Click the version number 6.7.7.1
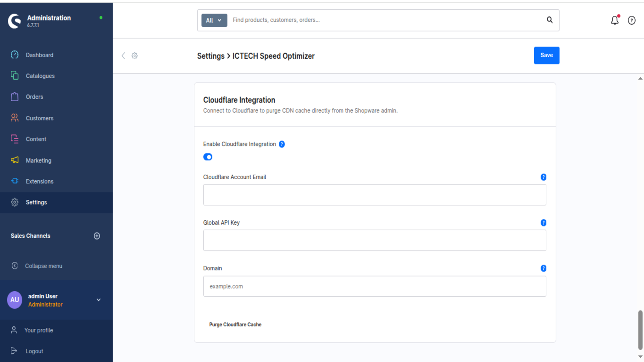 [33, 25]
